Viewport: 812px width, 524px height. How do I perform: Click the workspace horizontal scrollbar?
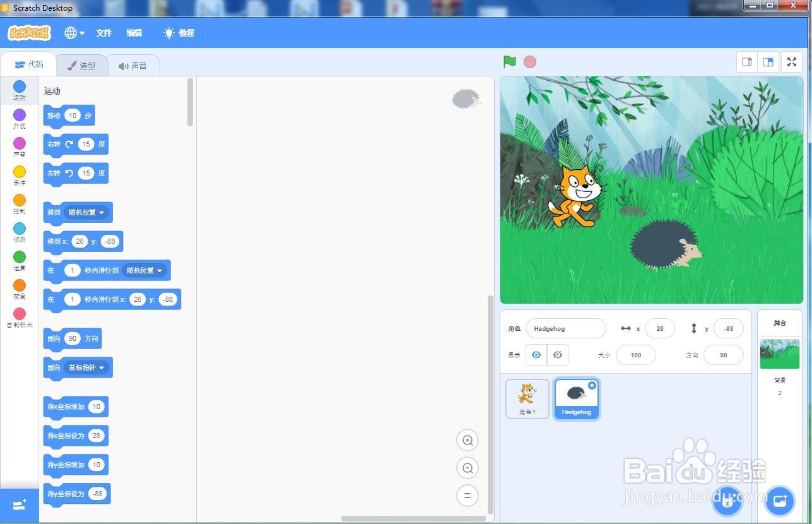click(413, 519)
